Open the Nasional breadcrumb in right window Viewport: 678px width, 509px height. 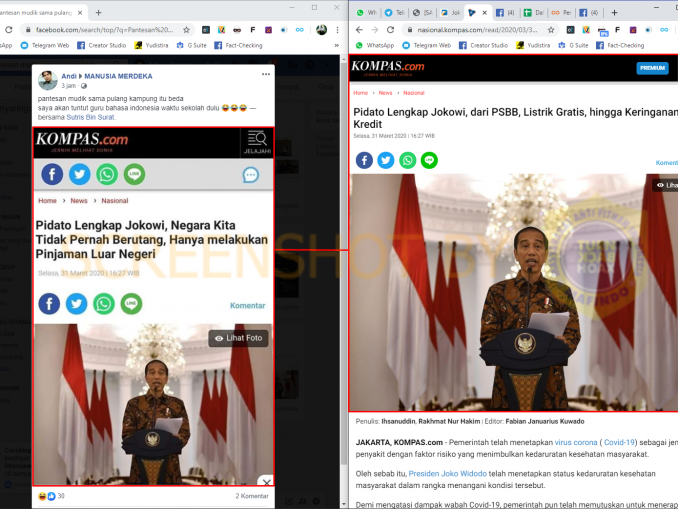pos(414,93)
